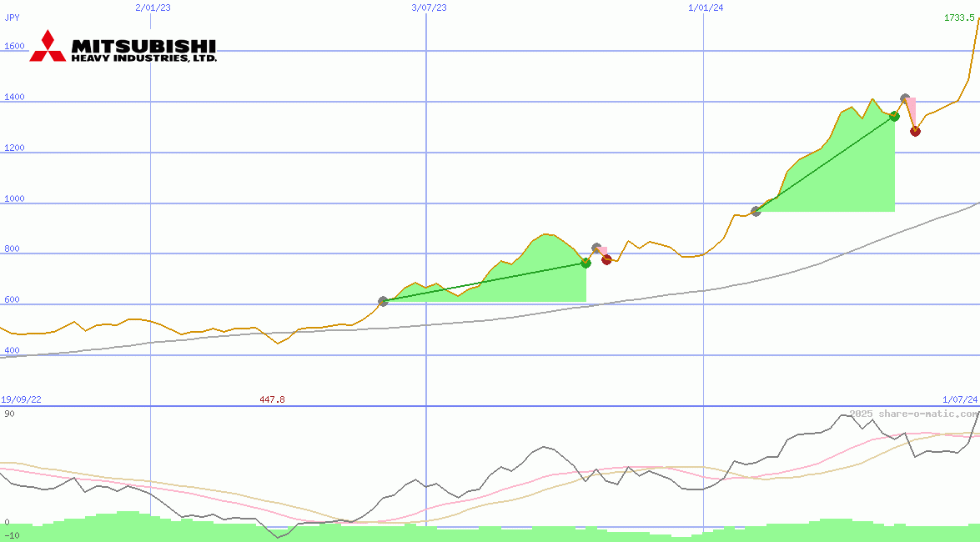Click the gray entry marker just below 1000 line
Screen dimensions: 980x542
(756, 211)
